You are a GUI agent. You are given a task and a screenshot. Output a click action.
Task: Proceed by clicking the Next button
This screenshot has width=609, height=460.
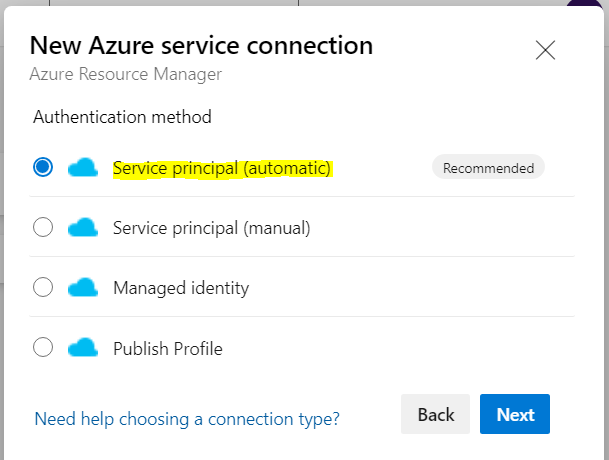click(515, 414)
